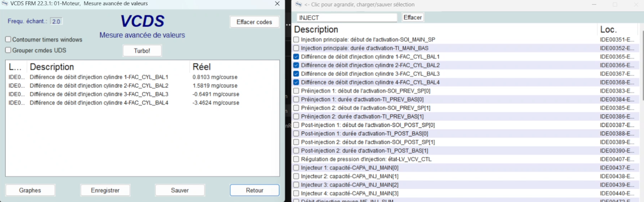This screenshot has height=202, width=644.
Task: Check Post-injection 2 début SOI_POST_SP[1]
Action: click(296, 142)
